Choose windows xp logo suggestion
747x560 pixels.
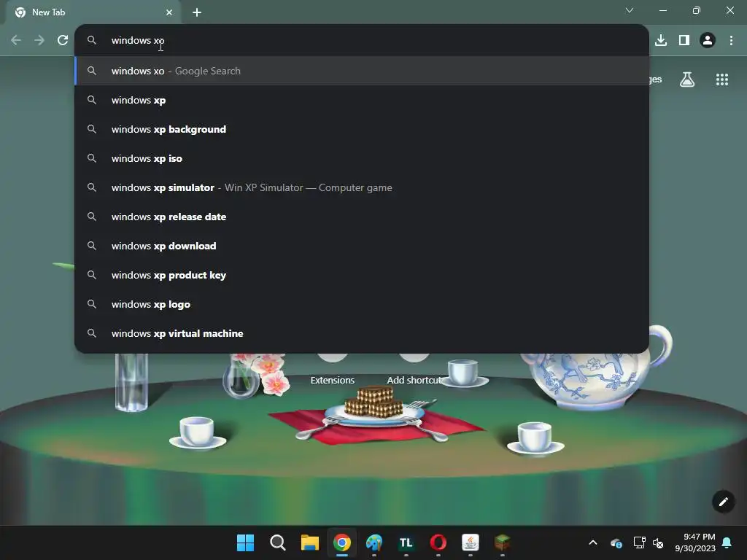tap(362, 304)
